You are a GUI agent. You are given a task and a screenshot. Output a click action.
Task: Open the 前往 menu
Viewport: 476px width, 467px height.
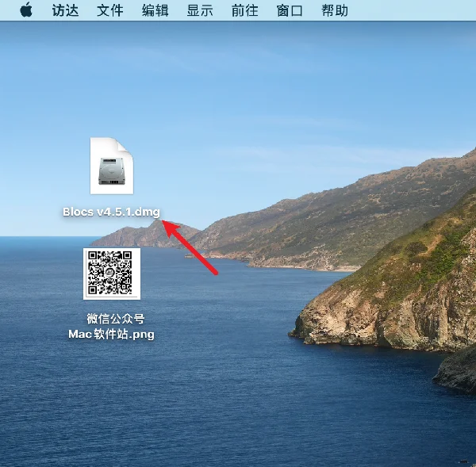244,10
